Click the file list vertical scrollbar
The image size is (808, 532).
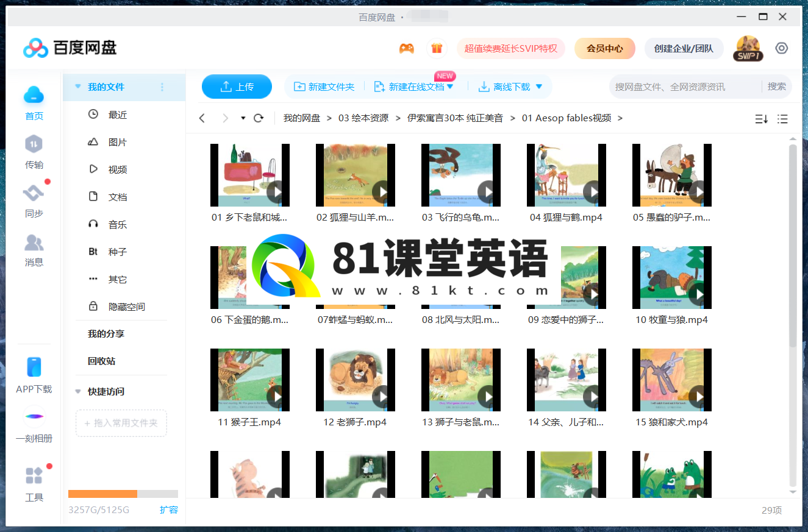coord(793,247)
